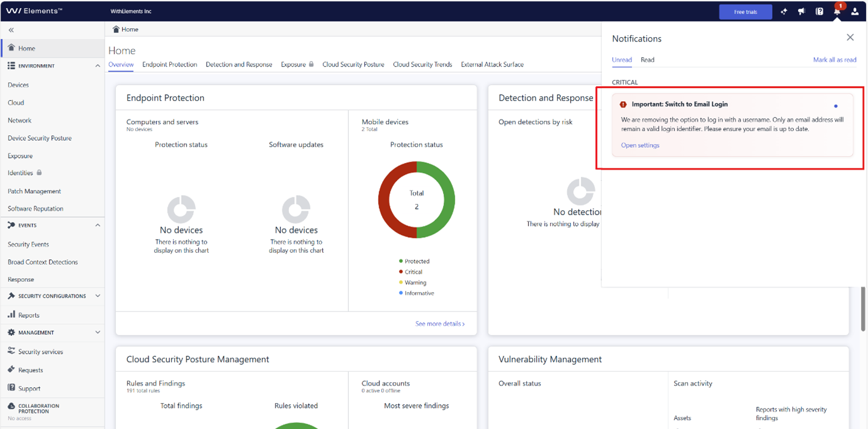Select the Unread notifications tab
Screen dimensions: 868x429
(622, 60)
